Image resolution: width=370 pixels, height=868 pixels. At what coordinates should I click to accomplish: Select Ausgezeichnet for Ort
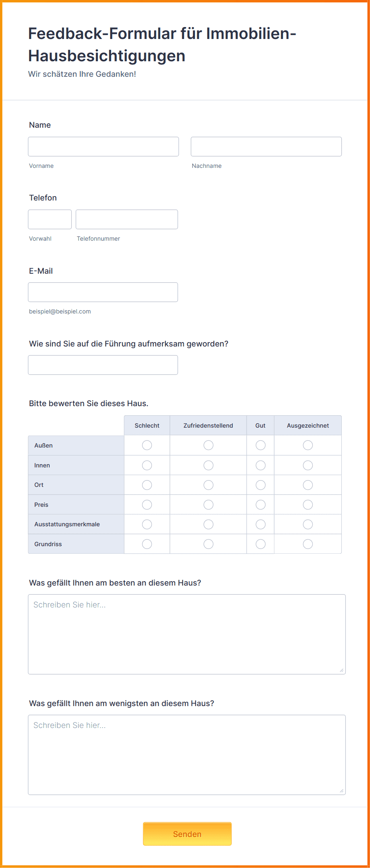coord(308,485)
